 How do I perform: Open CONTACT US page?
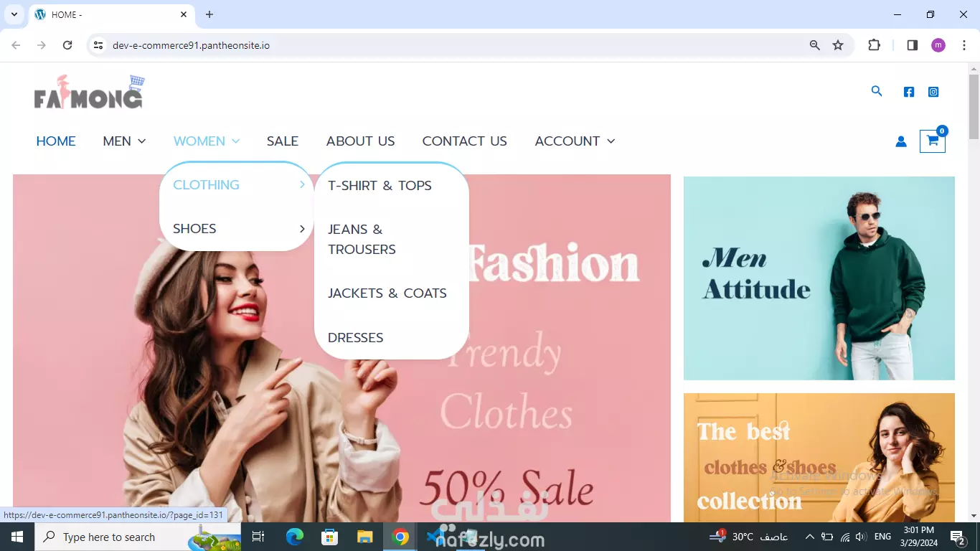click(465, 141)
